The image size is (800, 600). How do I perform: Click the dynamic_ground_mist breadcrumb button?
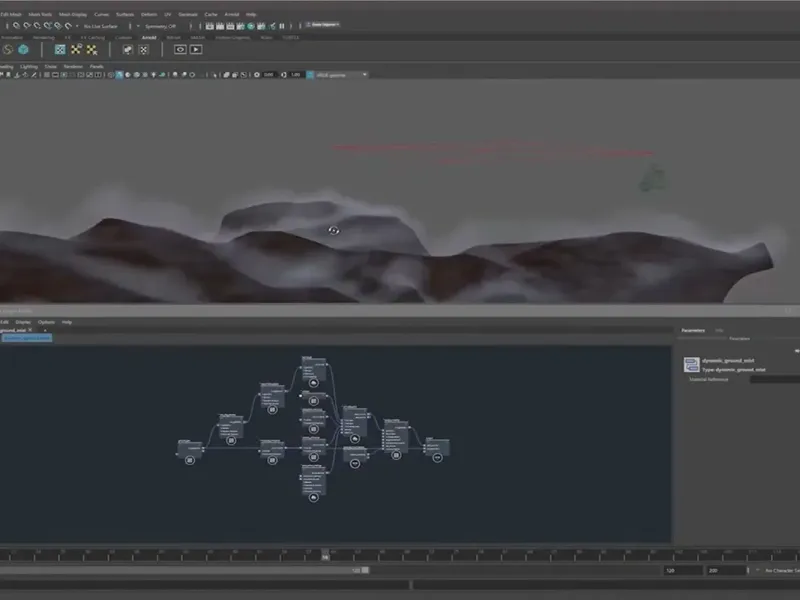[27, 337]
